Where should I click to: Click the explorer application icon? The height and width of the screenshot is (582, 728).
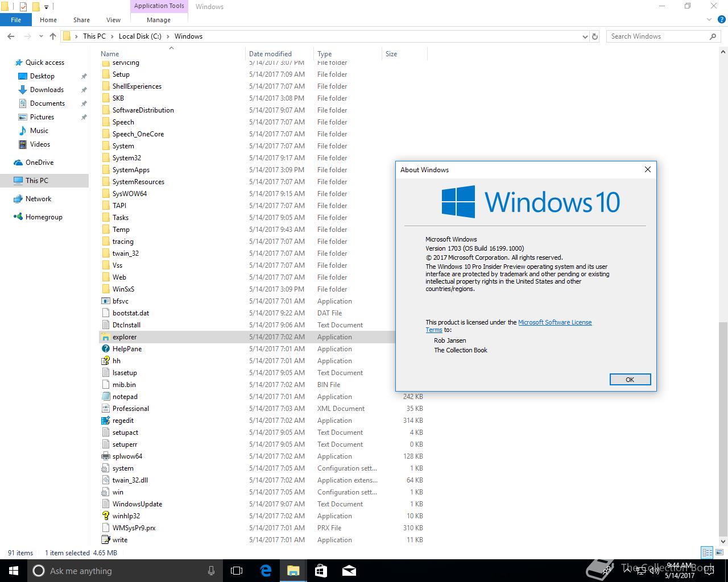coord(105,337)
